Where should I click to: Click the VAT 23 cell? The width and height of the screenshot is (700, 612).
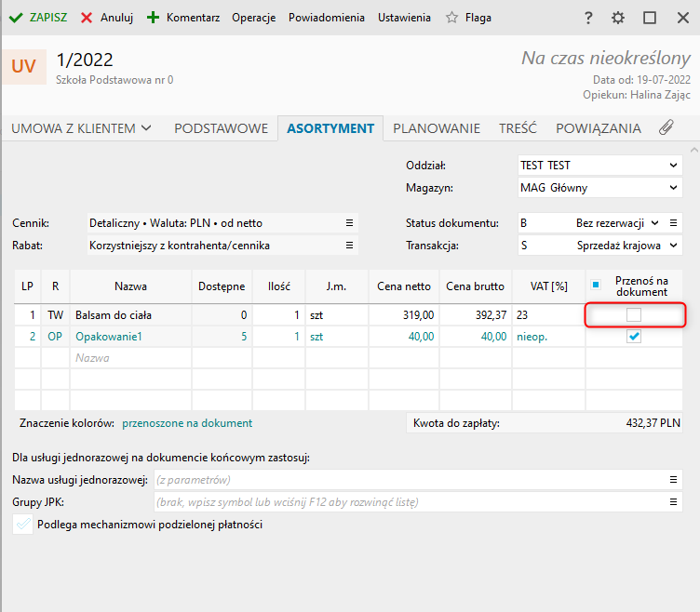[548, 315]
